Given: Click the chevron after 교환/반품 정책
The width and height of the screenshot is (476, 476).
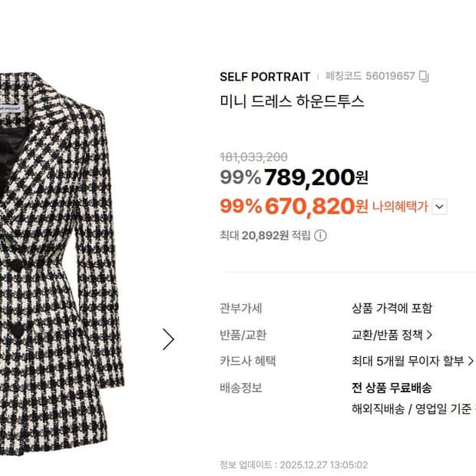Looking at the screenshot, I should tap(429, 336).
